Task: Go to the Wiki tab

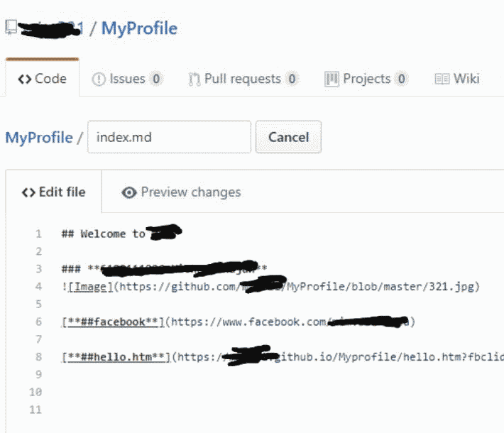Action: (466, 79)
